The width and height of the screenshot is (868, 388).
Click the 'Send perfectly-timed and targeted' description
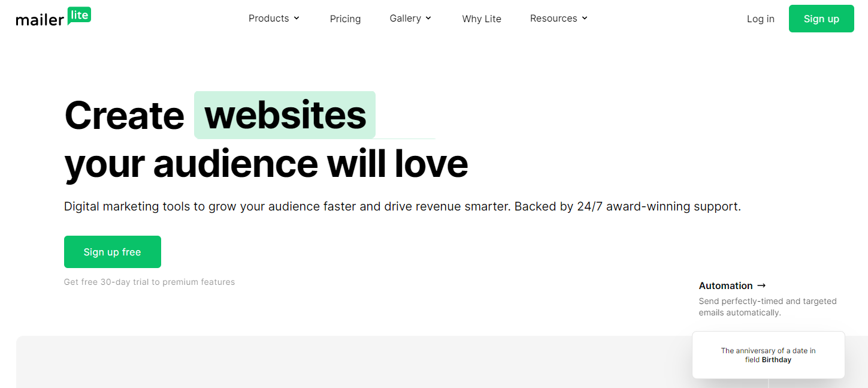click(x=768, y=307)
